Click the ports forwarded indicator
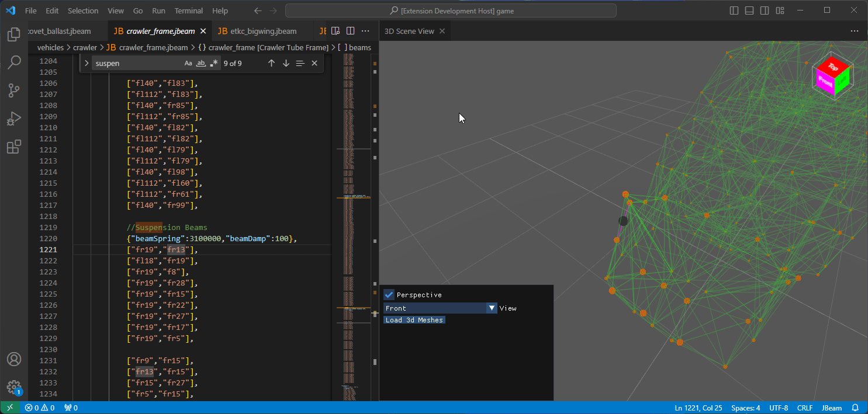 click(71, 408)
